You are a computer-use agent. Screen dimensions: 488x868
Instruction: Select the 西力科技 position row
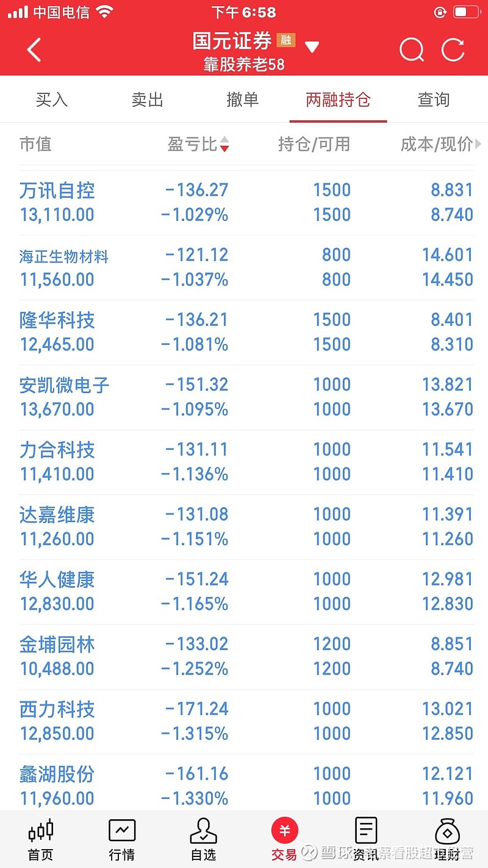pyautogui.click(x=244, y=722)
